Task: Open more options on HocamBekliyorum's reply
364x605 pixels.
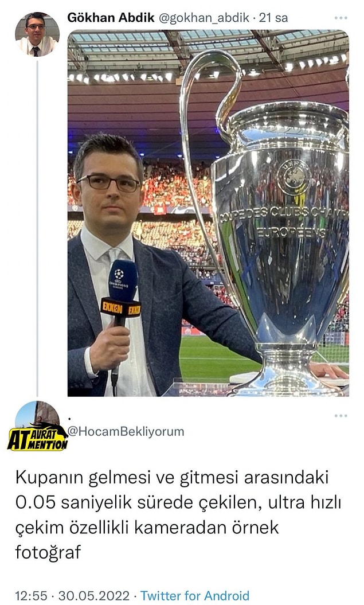Action: tap(341, 416)
